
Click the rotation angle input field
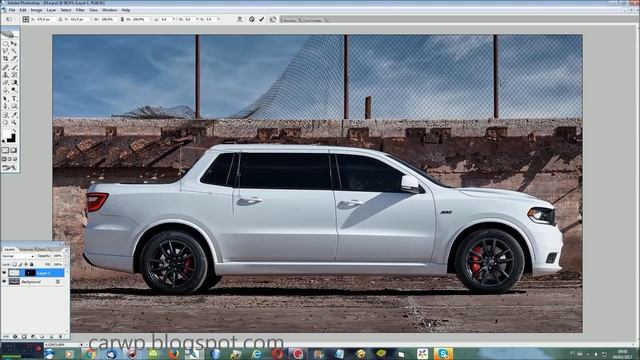(x=164, y=19)
